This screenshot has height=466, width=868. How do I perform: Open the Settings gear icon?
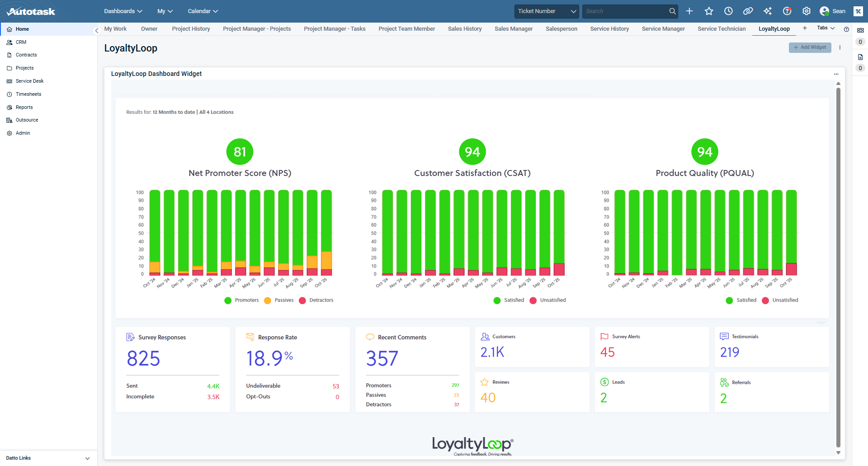click(x=807, y=11)
